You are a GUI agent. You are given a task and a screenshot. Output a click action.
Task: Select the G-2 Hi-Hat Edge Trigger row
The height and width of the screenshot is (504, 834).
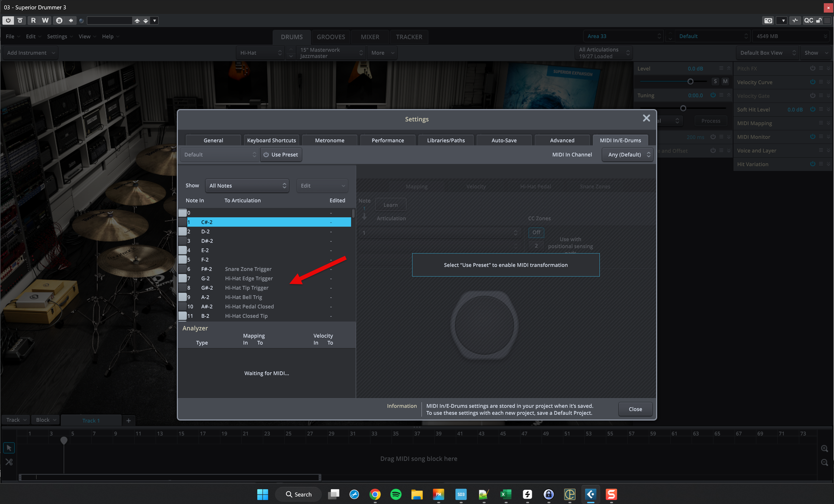click(x=248, y=278)
